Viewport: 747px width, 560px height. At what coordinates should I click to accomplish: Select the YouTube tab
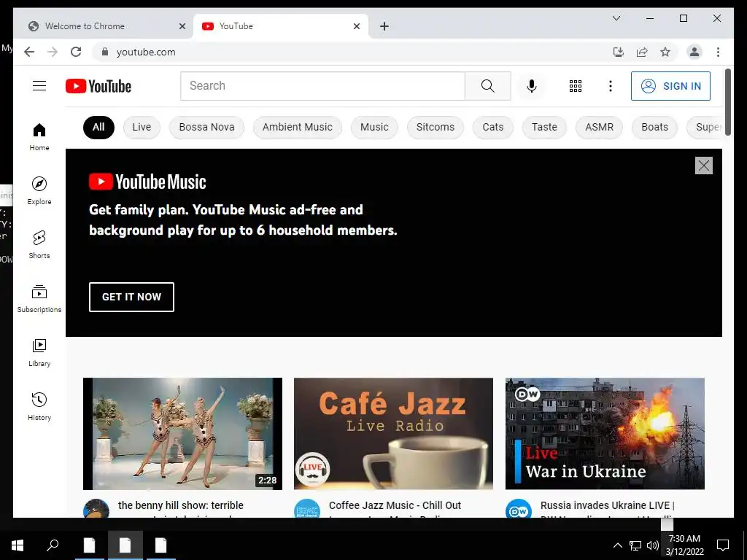coord(281,26)
